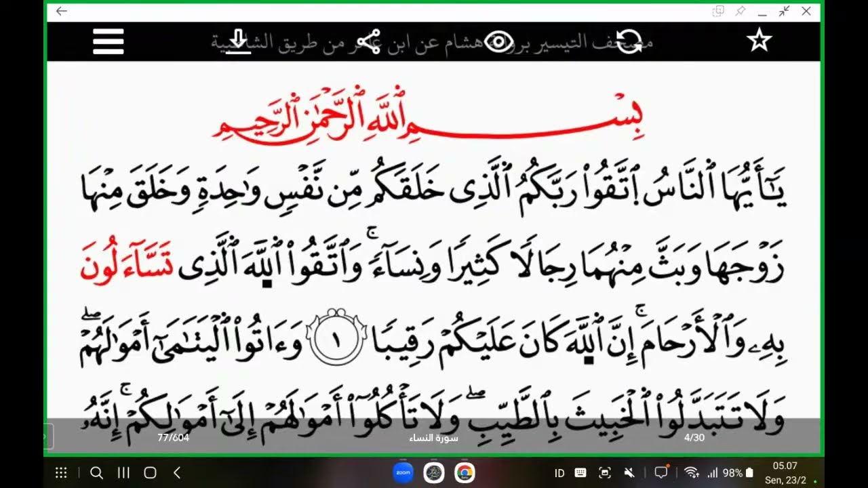Screen dimensions: 868x488
Task: Tap the download icon
Action: click(238, 41)
